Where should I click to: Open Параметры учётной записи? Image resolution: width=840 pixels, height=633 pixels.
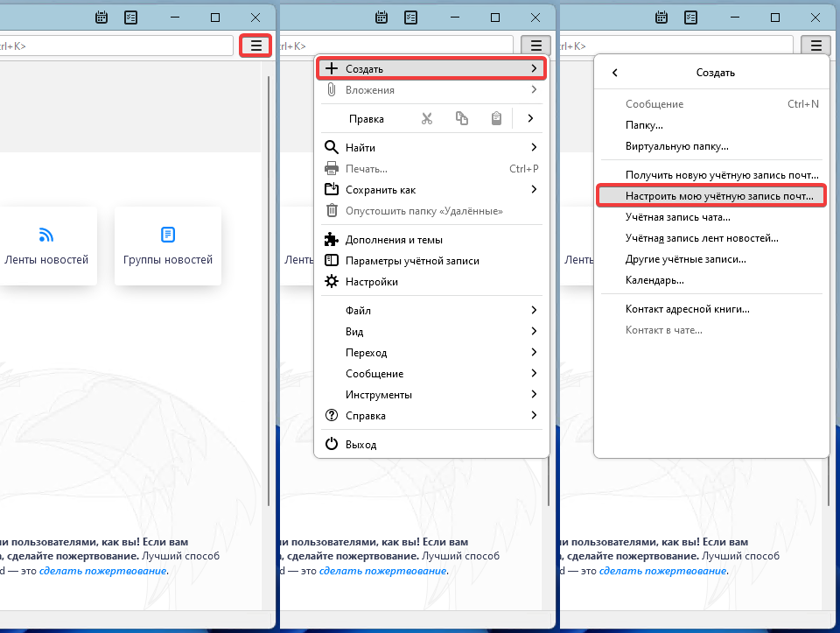(x=411, y=260)
